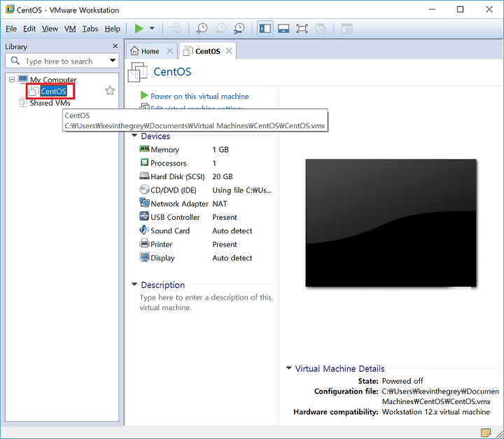This screenshot has height=439, width=504.
Task: Click the Processors device icon
Action: click(x=144, y=162)
